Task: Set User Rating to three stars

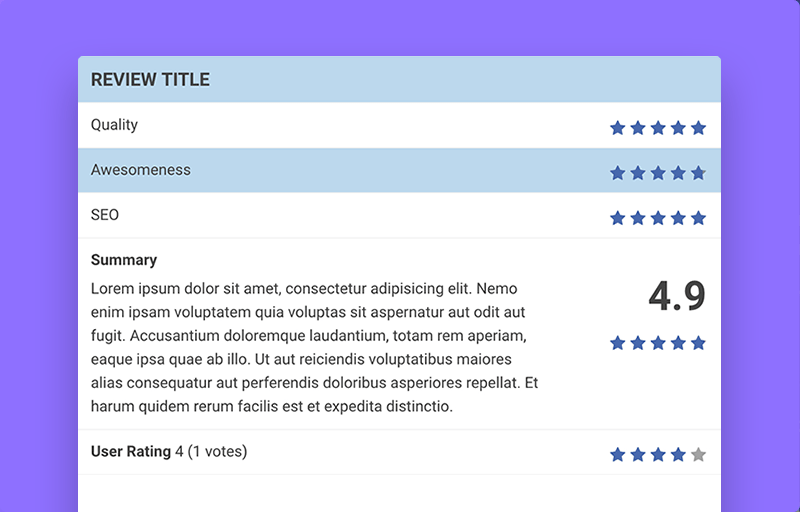Action: [x=658, y=454]
